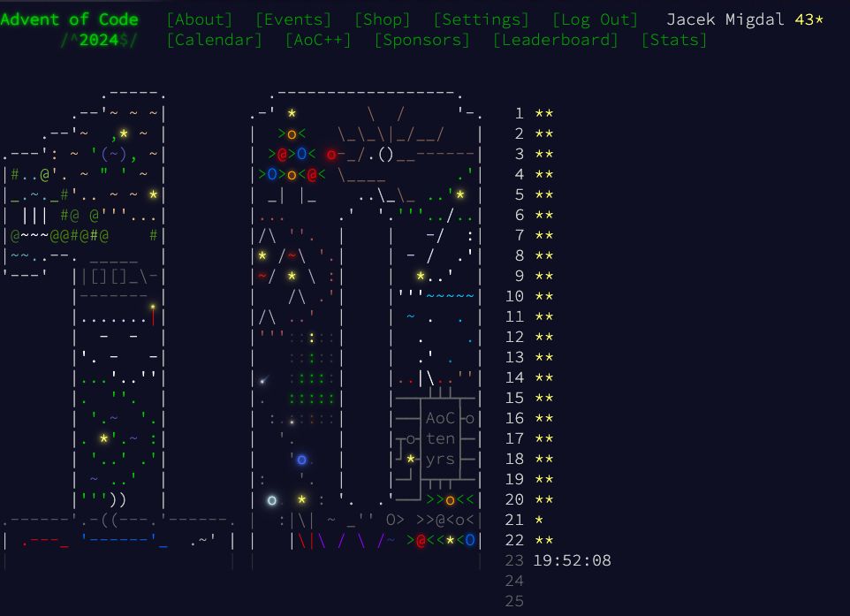Switch to the Calendar view

pos(214,40)
